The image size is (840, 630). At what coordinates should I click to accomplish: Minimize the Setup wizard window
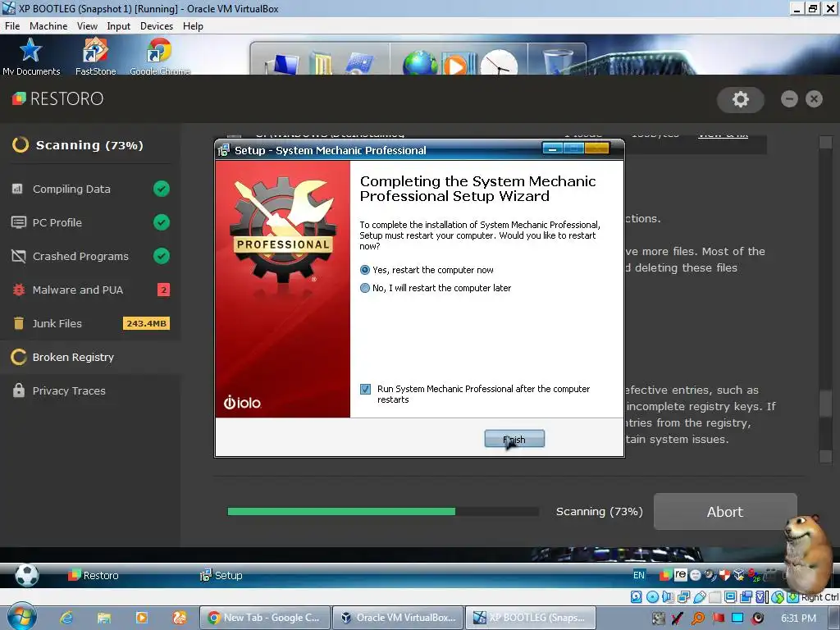(552, 148)
